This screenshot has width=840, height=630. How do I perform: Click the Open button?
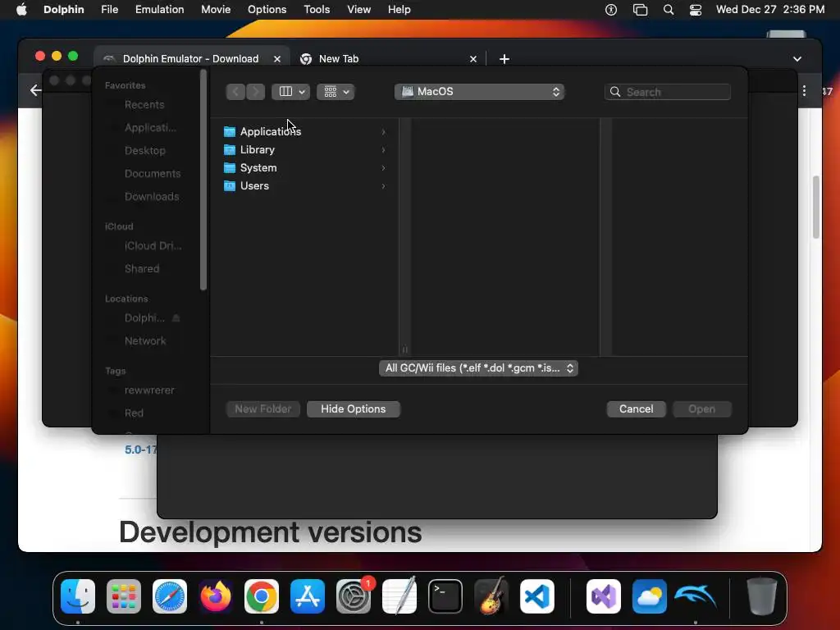pyautogui.click(x=702, y=409)
